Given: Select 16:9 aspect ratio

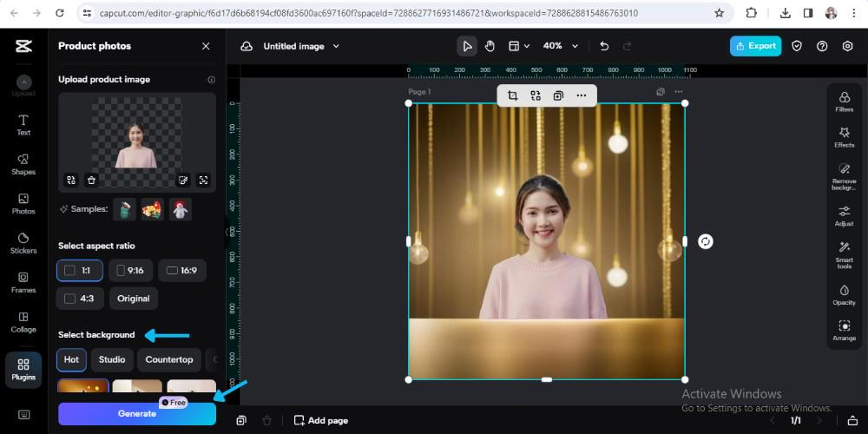Looking at the screenshot, I should coord(182,271).
